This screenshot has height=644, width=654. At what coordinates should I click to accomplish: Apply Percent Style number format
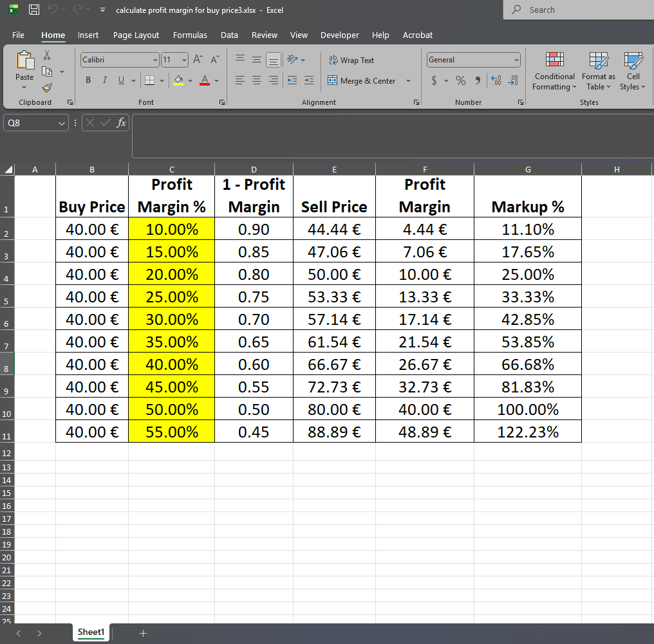tap(461, 80)
